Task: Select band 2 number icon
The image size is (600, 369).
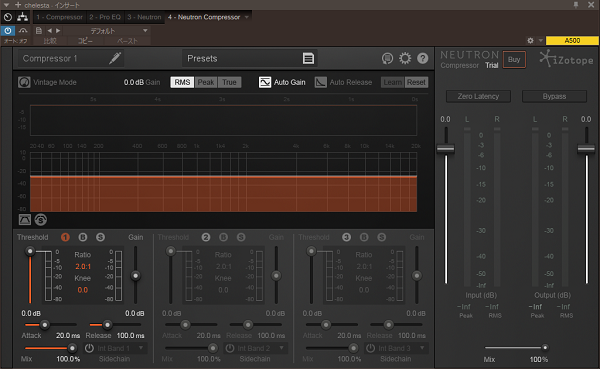Action: [206, 237]
